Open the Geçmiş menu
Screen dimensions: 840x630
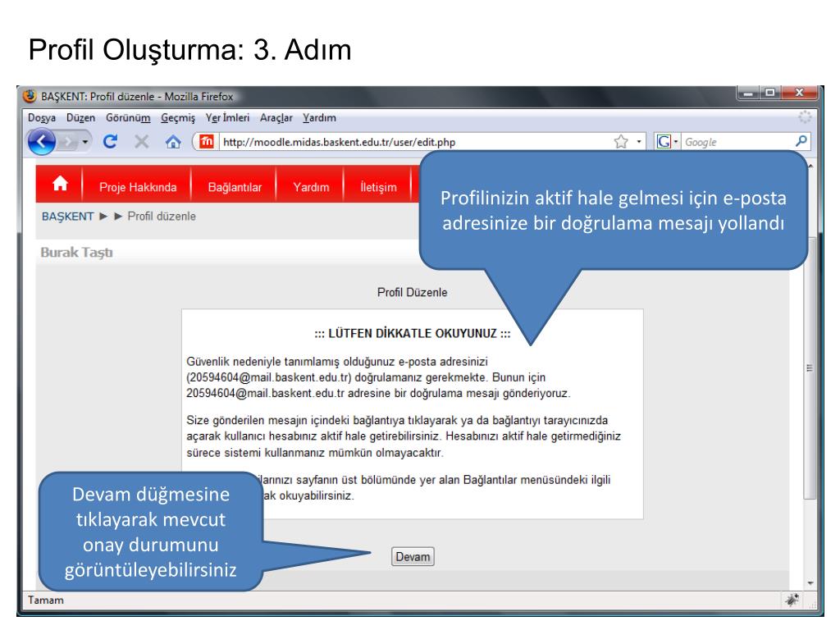178,118
